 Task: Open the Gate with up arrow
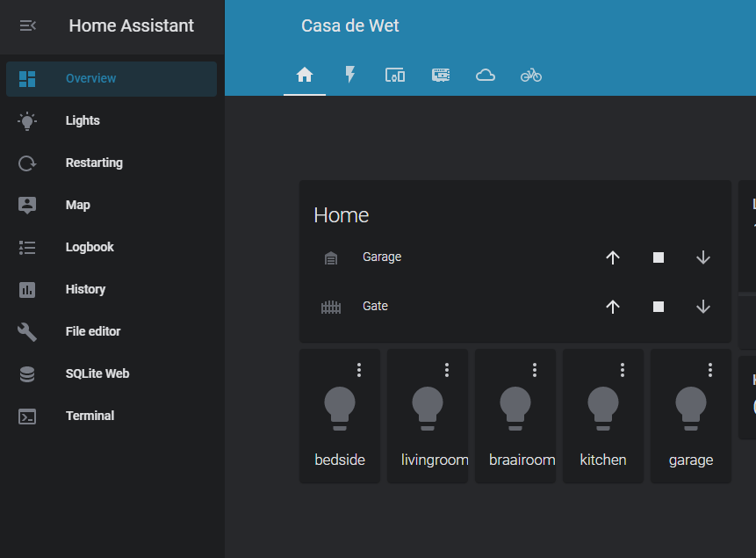pos(613,307)
